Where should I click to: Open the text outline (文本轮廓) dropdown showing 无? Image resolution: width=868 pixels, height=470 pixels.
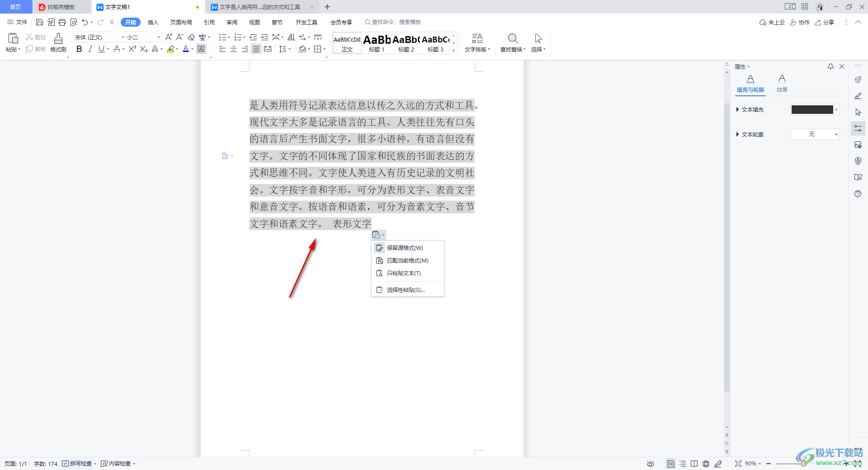click(x=815, y=134)
